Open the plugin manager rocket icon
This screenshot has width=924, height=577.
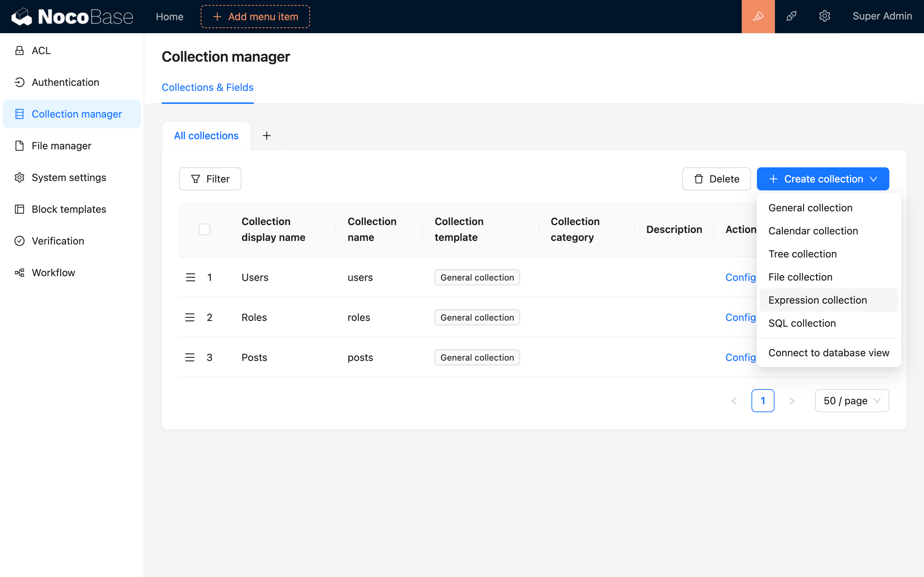pos(792,17)
